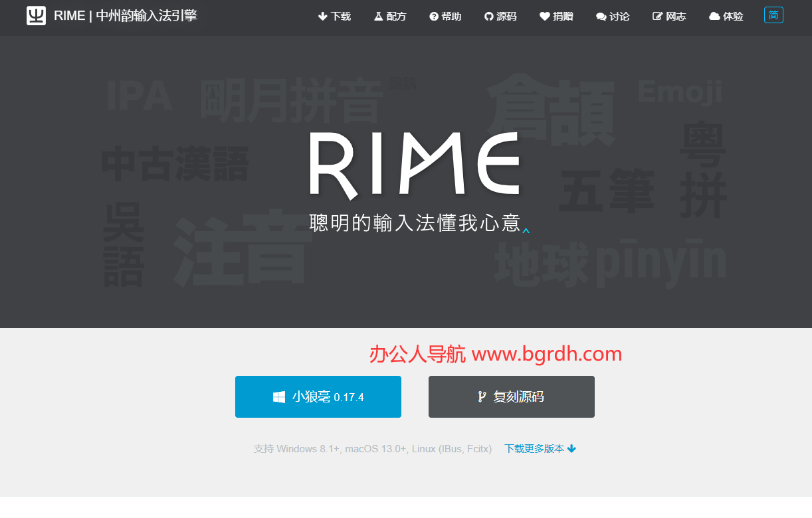The width and height of the screenshot is (812, 518).
Task: Click the RIME logo icon in header
Action: (36, 15)
